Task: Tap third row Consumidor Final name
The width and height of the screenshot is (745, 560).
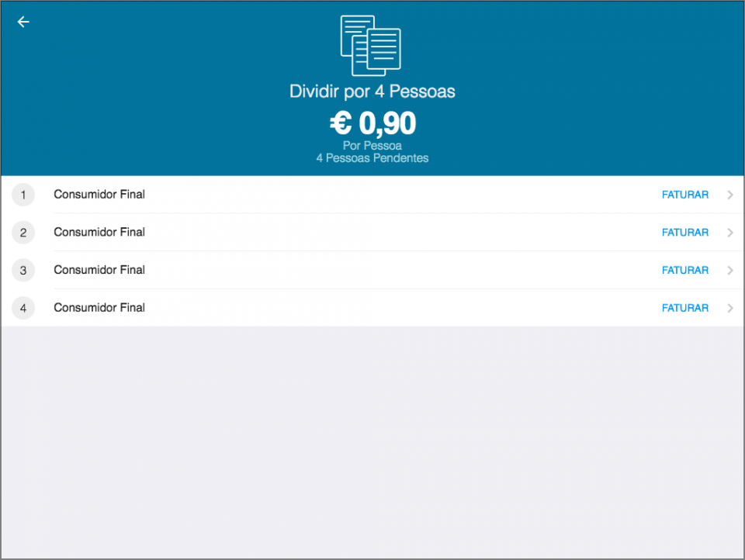Action: [99, 270]
